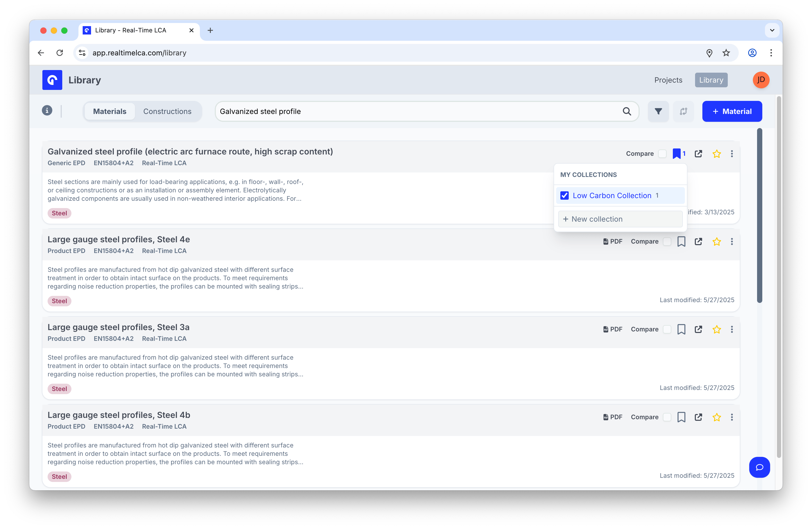Bookmark the Steel 3a material
The image size is (812, 529).
(x=681, y=329)
